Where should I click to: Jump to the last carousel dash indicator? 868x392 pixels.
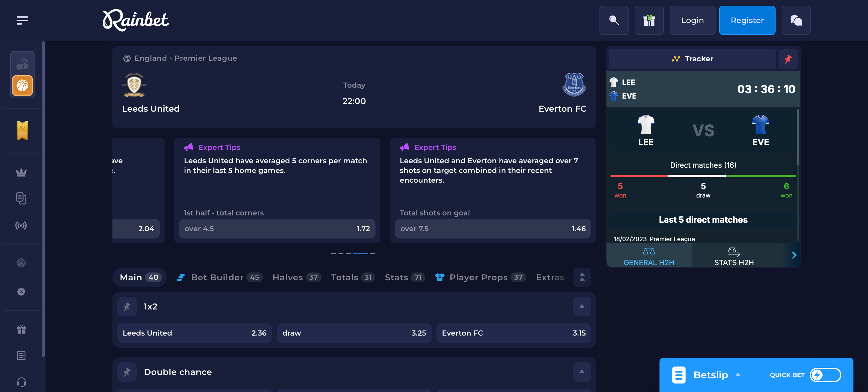point(372,253)
